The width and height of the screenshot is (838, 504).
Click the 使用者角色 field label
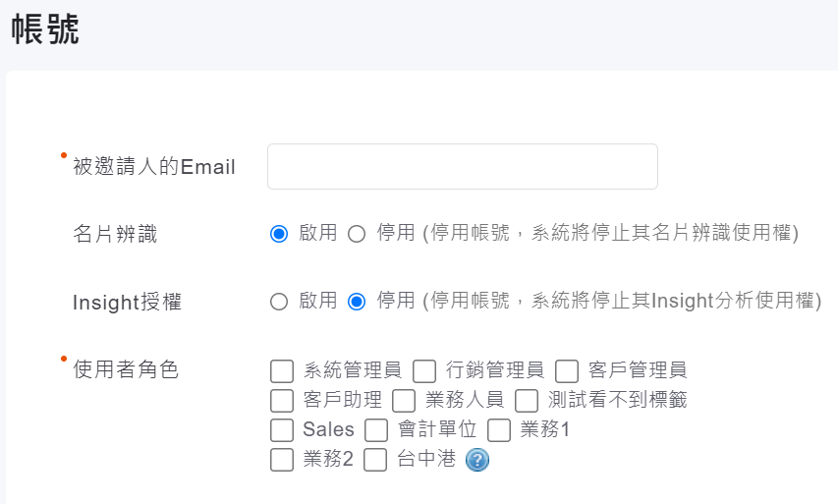pyautogui.click(x=126, y=370)
